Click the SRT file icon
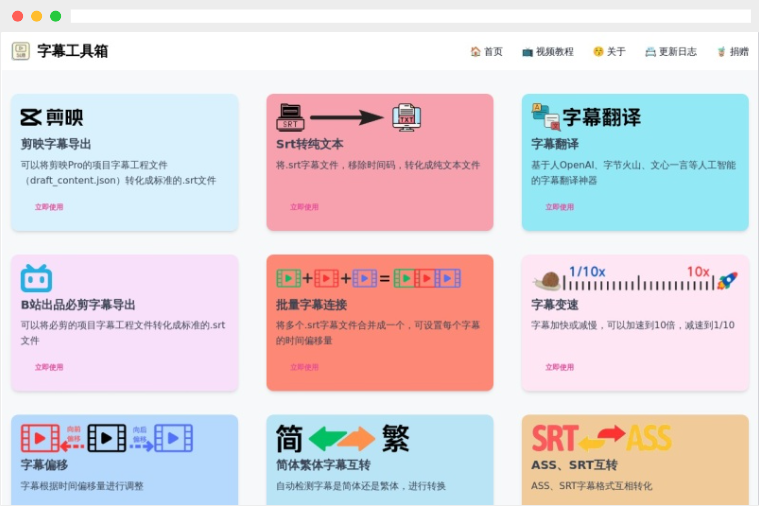 (x=290, y=117)
